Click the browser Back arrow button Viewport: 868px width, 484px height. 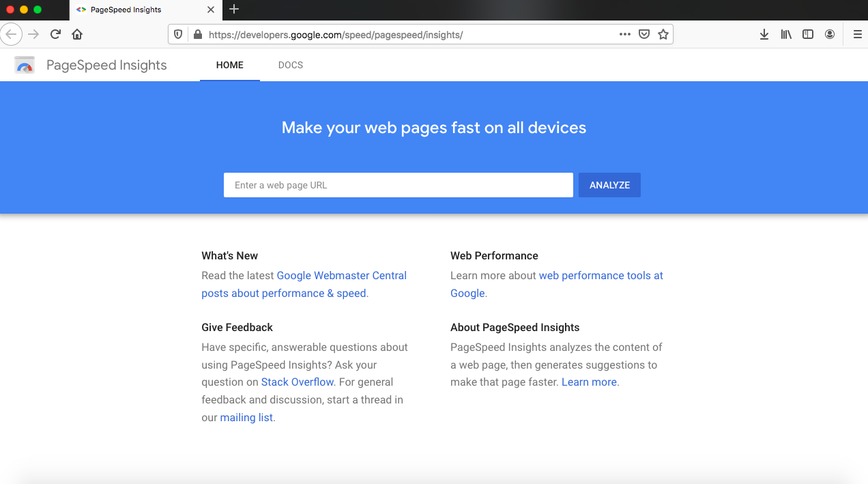tap(11, 34)
